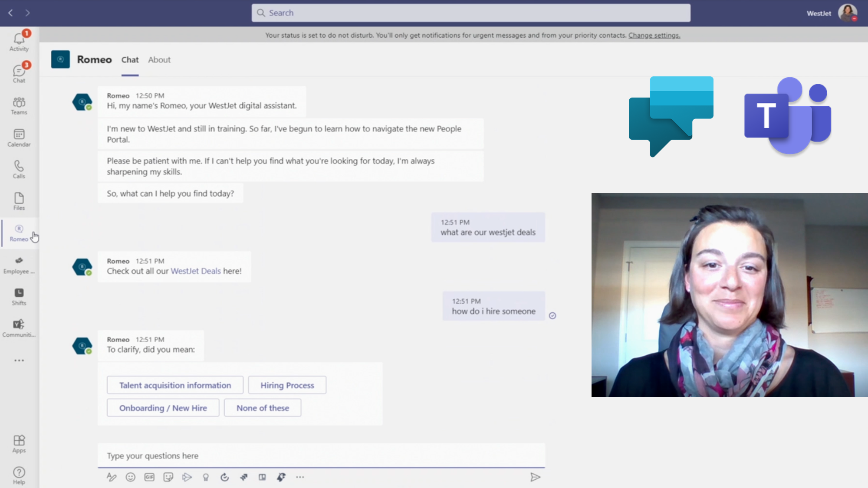Select None of these option
868x488 pixels.
click(x=263, y=408)
